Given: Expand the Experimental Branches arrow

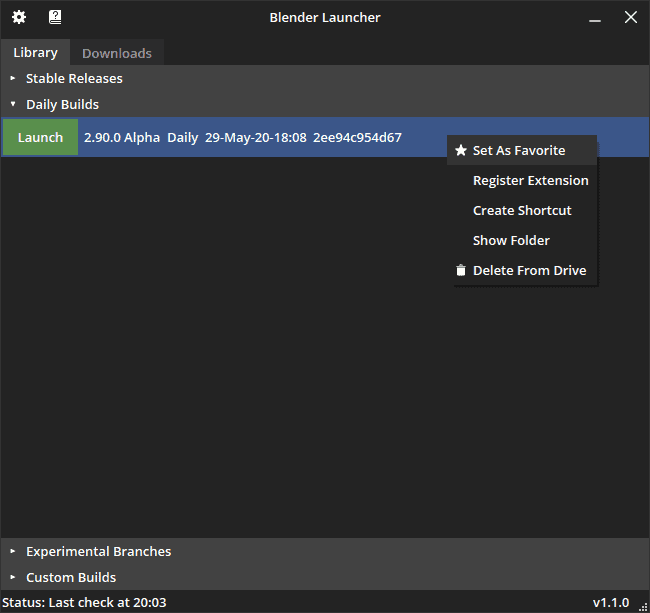Looking at the screenshot, I should click(x=13, y=551).
